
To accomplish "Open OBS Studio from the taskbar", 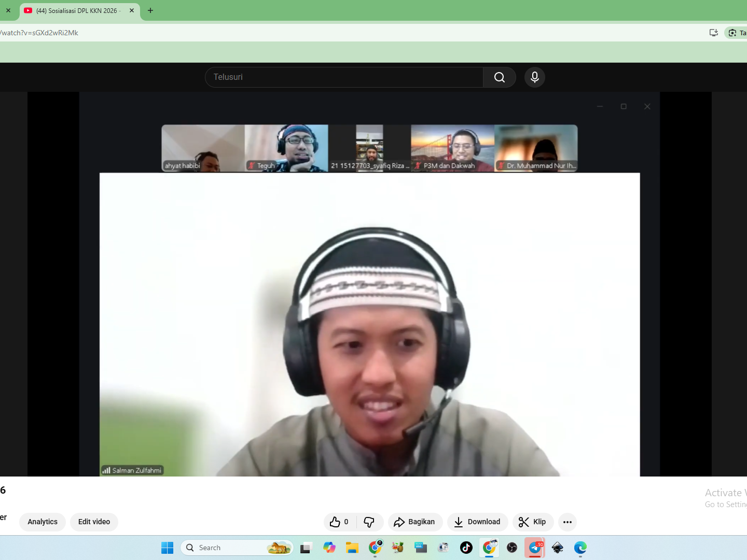I will [512, 548].
